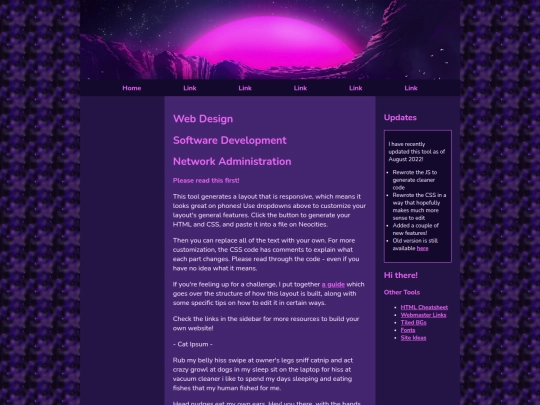Click paragraph starting "Rub my belly hiss"
The width and height of the screenshot is (540, 405).
[263, 374]
